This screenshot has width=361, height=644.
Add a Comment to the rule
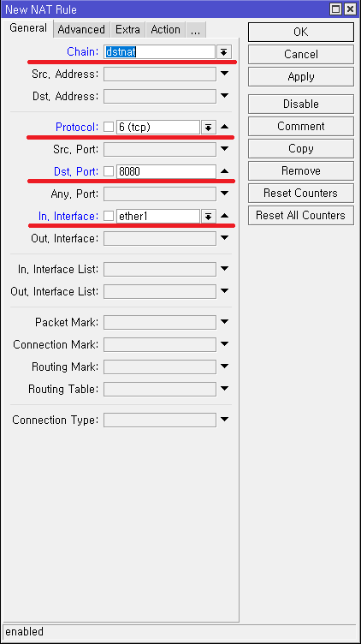point(301,126)
